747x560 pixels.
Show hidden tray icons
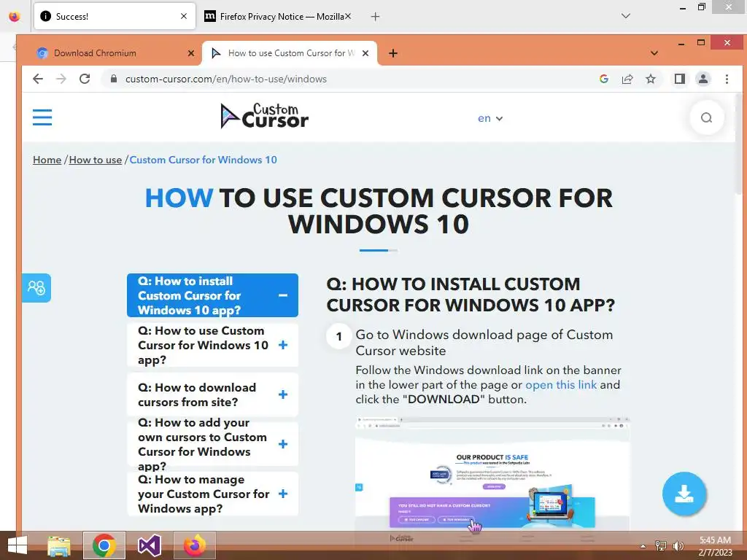pos(643,546)
